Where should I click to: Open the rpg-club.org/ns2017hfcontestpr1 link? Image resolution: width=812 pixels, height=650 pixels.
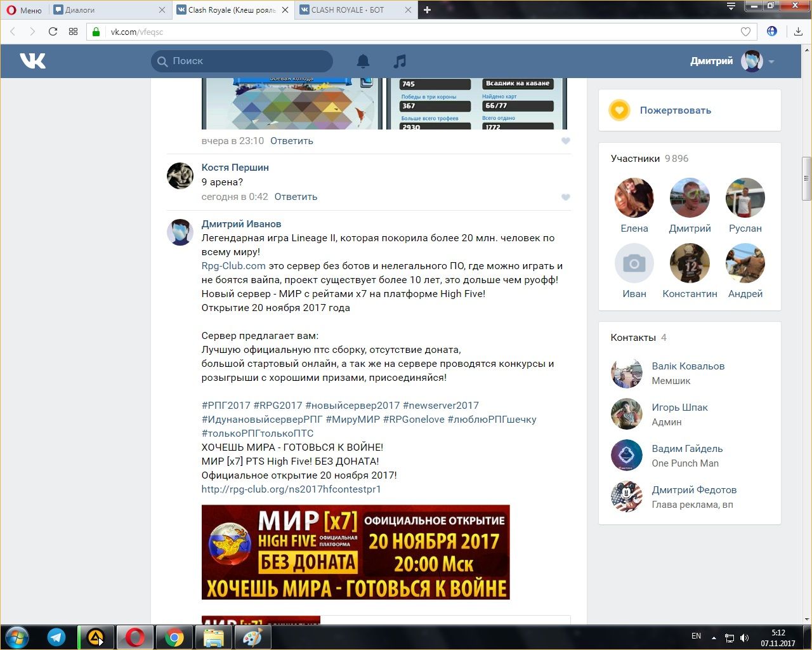pyautogui.click(x=291, y=489)
